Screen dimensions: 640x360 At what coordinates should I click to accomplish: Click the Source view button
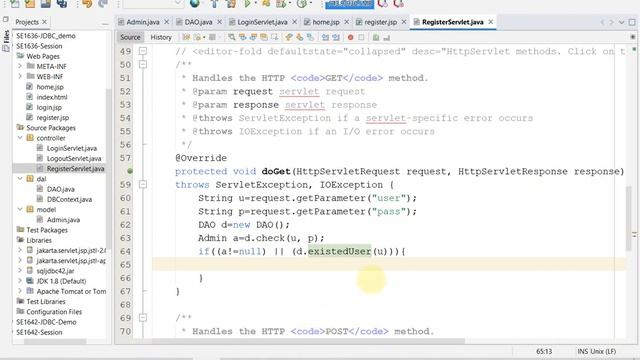[130, 37]
